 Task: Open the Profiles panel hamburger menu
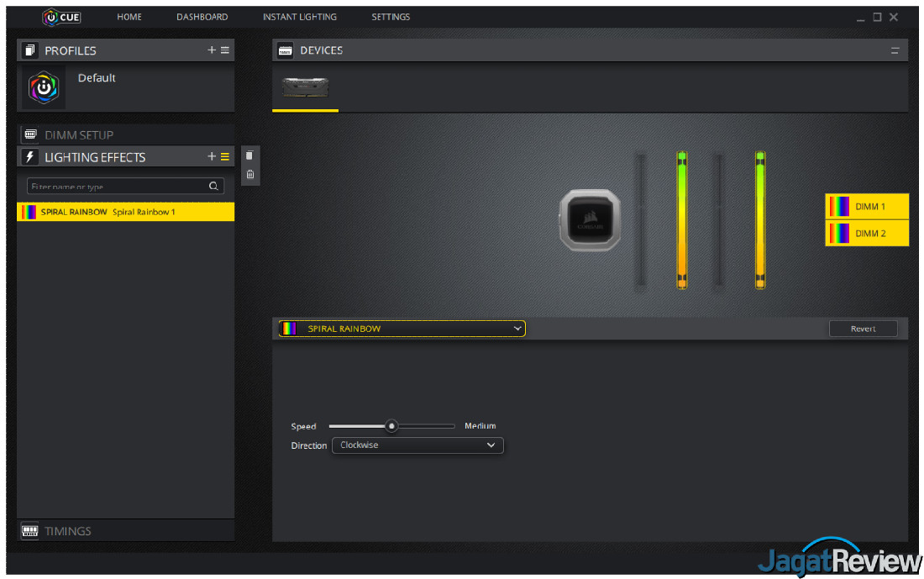pyautogui.click(x=225, y=50)
